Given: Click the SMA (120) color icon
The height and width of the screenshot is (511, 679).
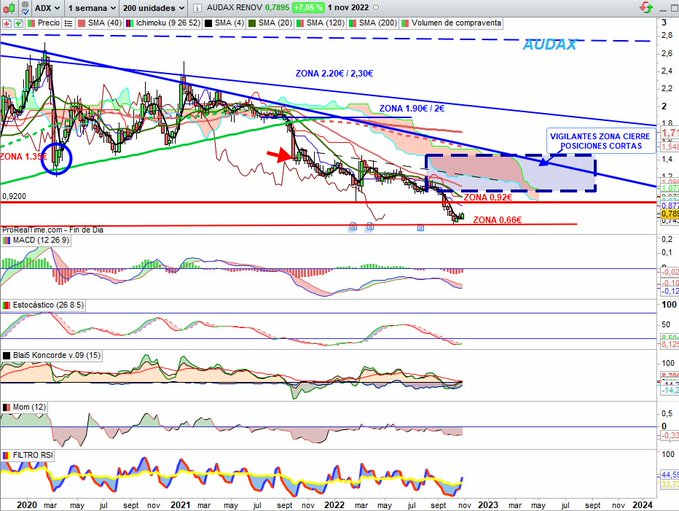Looking at the screenshot, I should pos(300,23).
